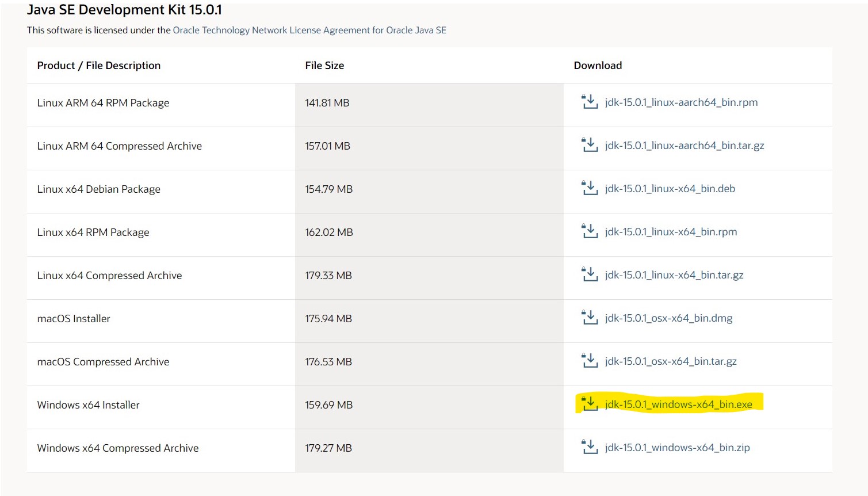Click download icon for jdk-15.0.1_linux-aarch64_bin.rpm
The width and height of the screenshot is (868, 496).
pyautogui.click(x=590, y=102)
